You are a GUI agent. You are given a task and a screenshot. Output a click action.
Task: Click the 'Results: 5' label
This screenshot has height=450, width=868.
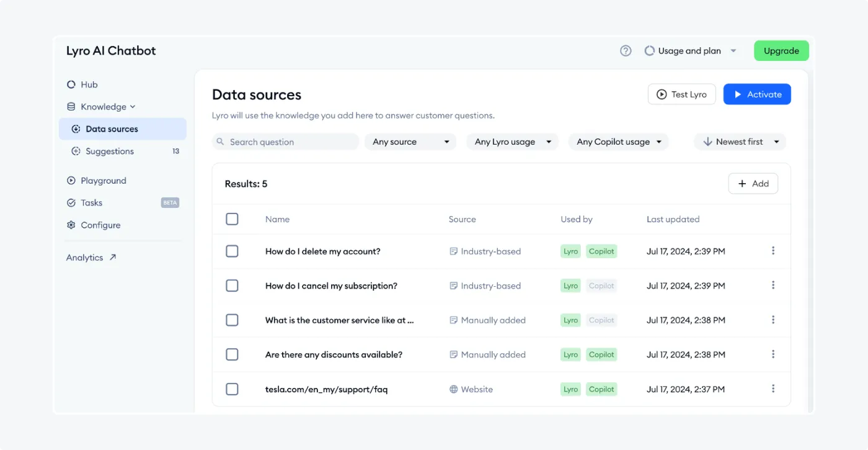246,184
